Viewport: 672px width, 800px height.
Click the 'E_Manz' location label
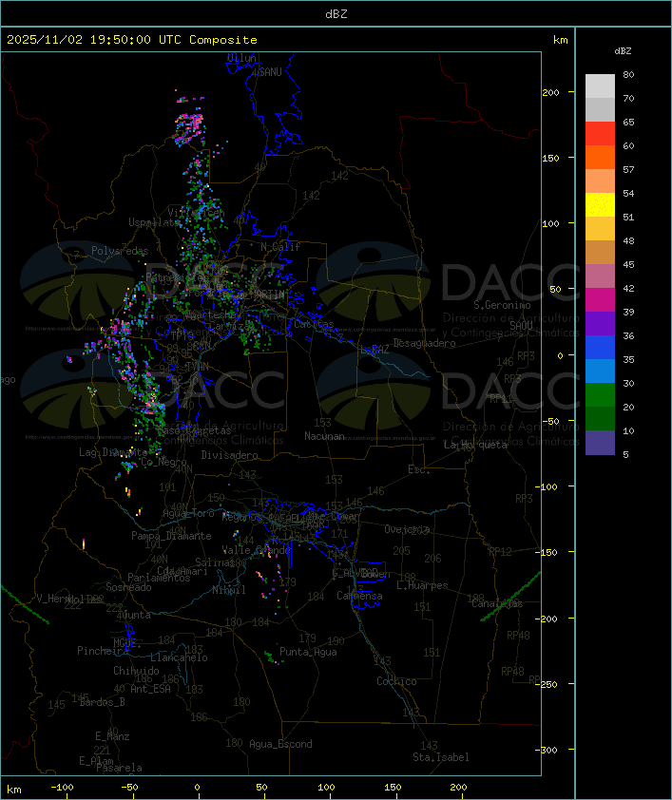pos(112,736)
